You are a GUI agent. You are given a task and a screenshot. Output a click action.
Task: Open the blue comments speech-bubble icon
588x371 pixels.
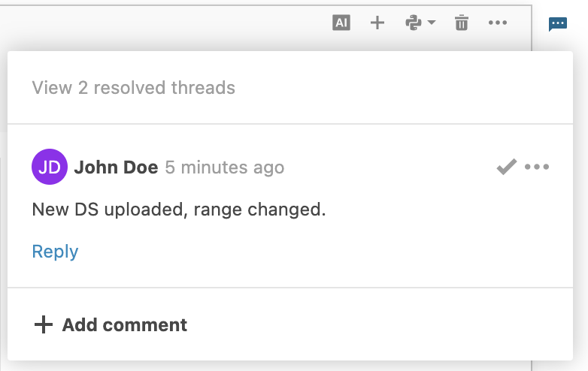tap(557, 25)
